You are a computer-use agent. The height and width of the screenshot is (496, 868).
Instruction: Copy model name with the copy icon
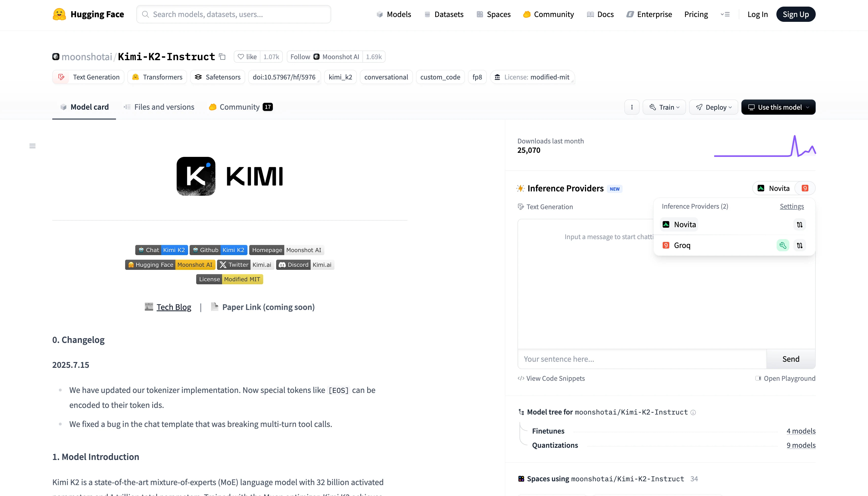click(222, 57)
